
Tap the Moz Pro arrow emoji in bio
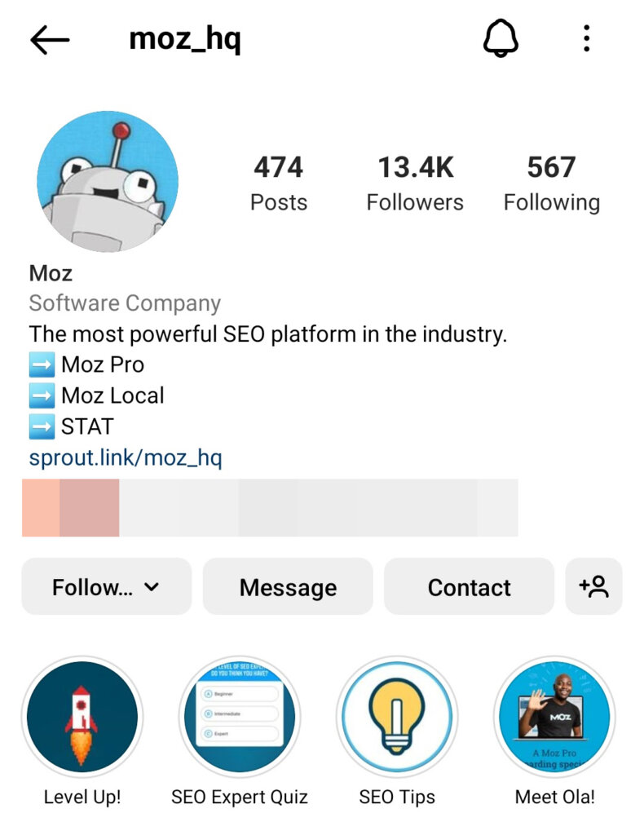(x=40, y=364)
